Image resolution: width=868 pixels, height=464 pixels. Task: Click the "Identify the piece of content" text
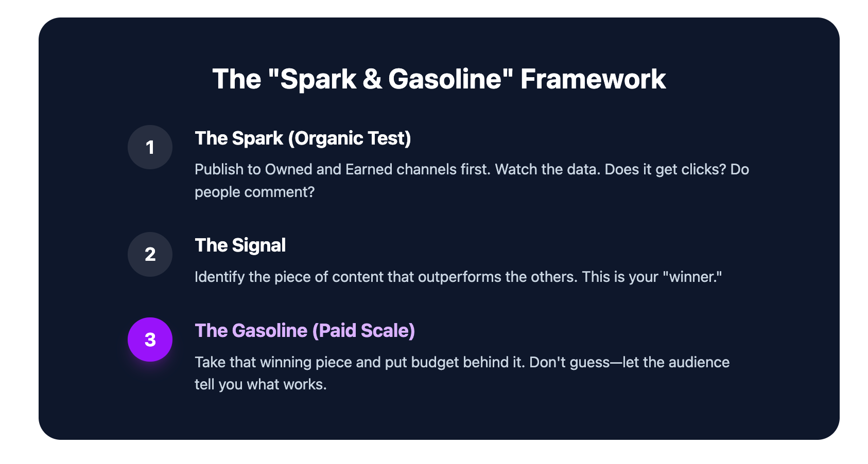tap(288, 277)
